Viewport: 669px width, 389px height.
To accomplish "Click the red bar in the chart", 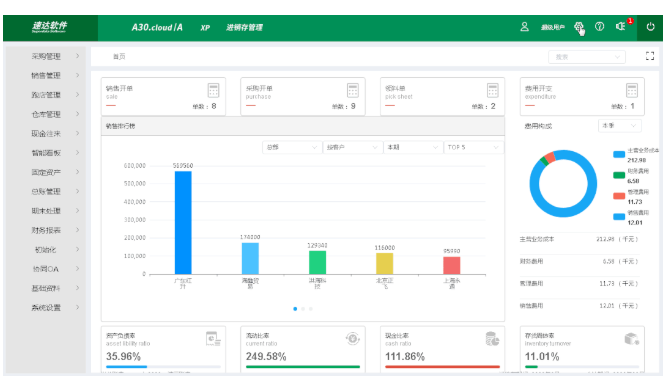I will pyautogui.click(x=452, y=265).
